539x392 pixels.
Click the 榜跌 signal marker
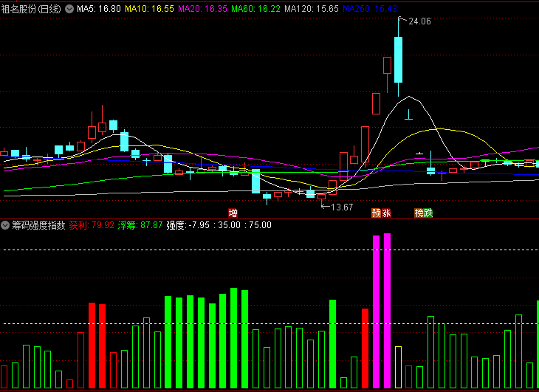coord(424,213)
